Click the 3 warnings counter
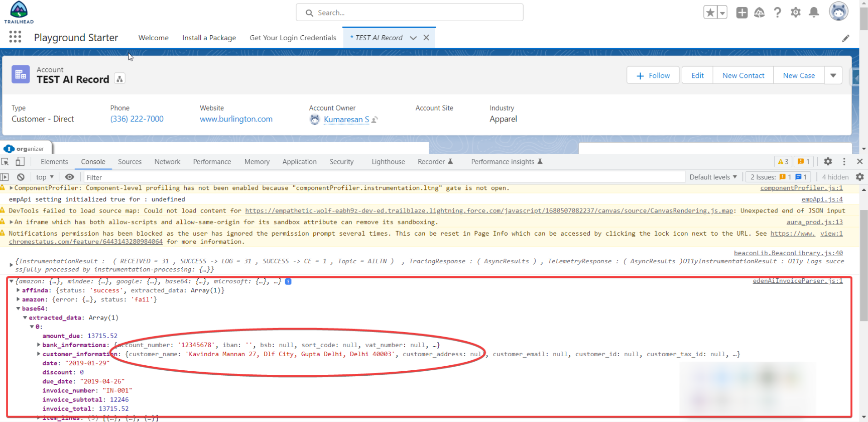Screen dimensions: 868x422 click(783, 162)
